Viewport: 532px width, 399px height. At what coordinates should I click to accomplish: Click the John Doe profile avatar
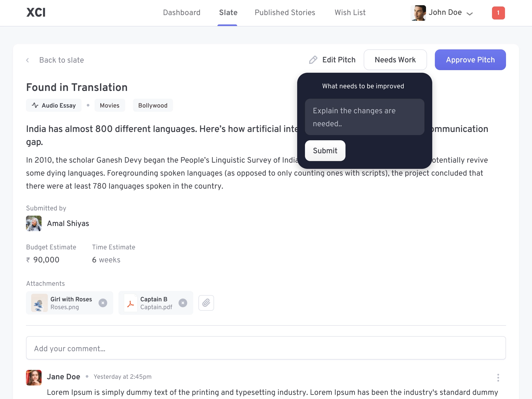coord(418,12)
